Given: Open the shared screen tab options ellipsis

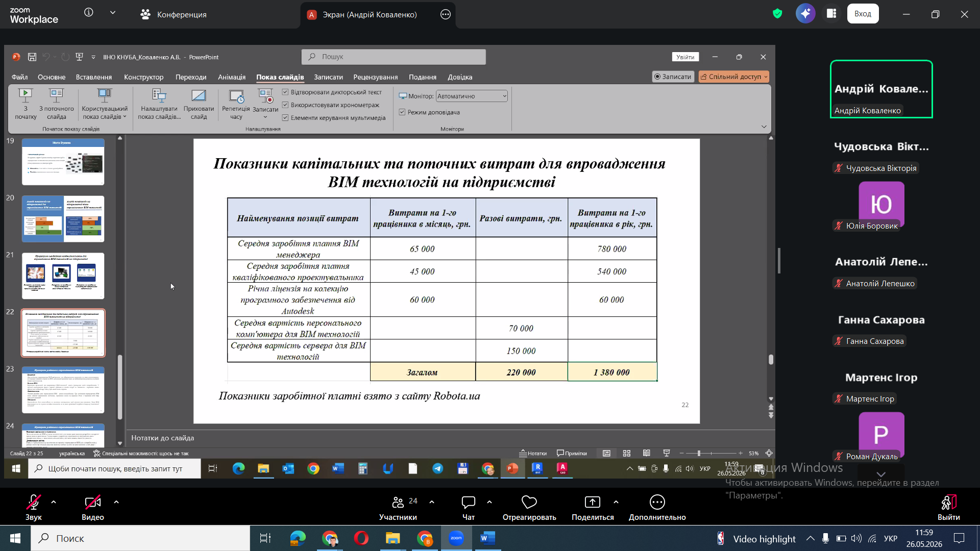Looking at the screenshot, I should point(446,14).
